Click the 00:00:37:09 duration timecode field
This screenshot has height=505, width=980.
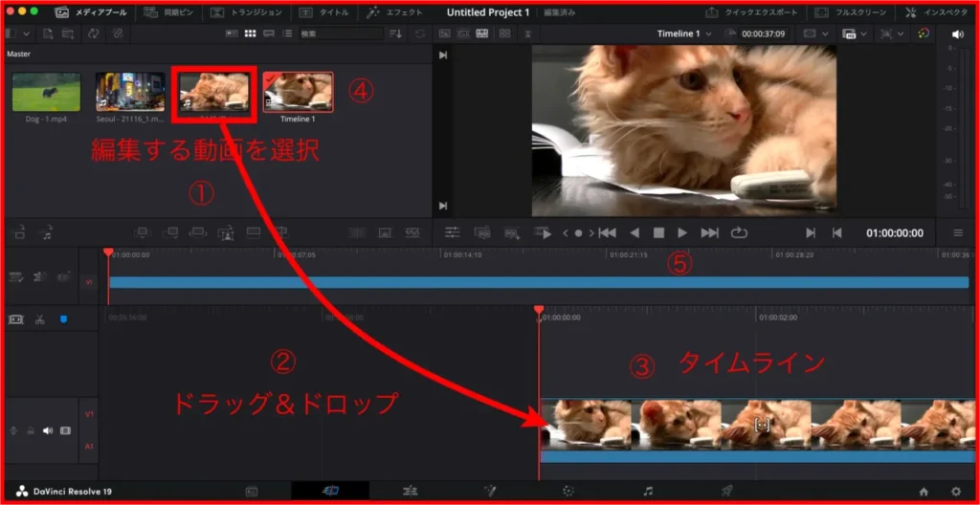763,33
